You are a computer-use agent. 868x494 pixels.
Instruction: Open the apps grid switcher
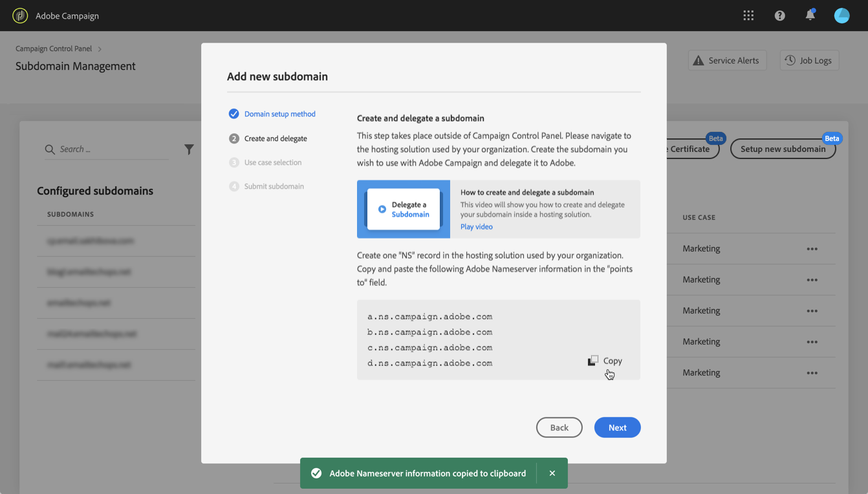point(748,16)
